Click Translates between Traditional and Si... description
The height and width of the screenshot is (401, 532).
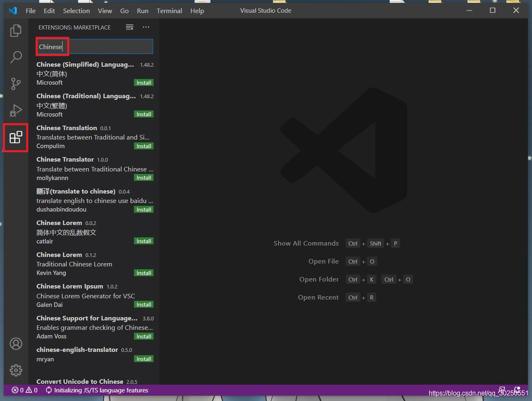[x=93, y=137]
